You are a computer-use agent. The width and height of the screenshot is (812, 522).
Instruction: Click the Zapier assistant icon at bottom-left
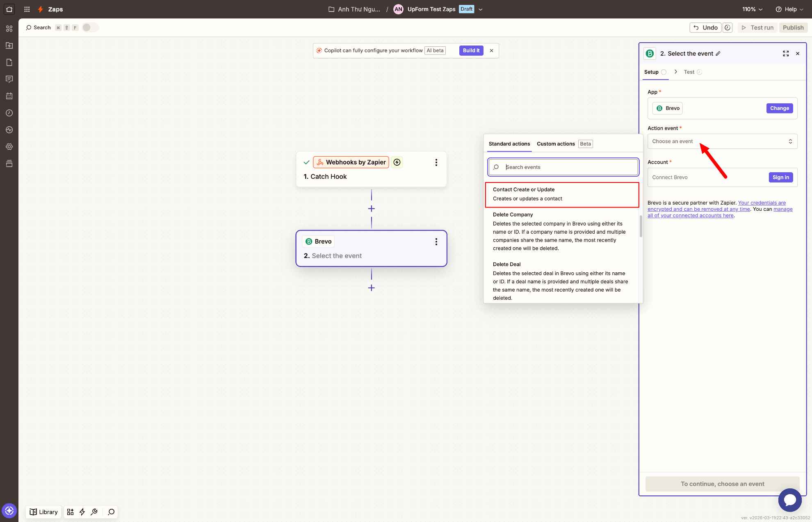pos(9,511)
